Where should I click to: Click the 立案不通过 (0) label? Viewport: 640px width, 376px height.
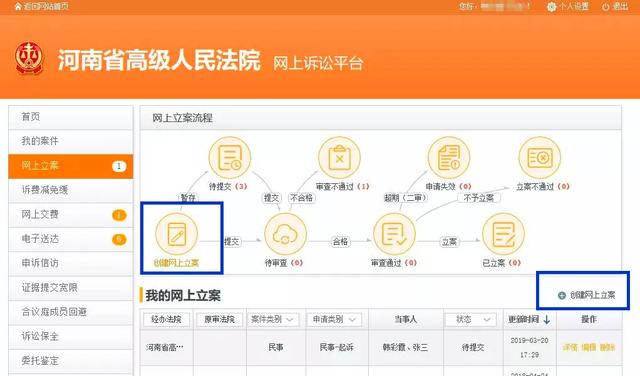[543, 187]
